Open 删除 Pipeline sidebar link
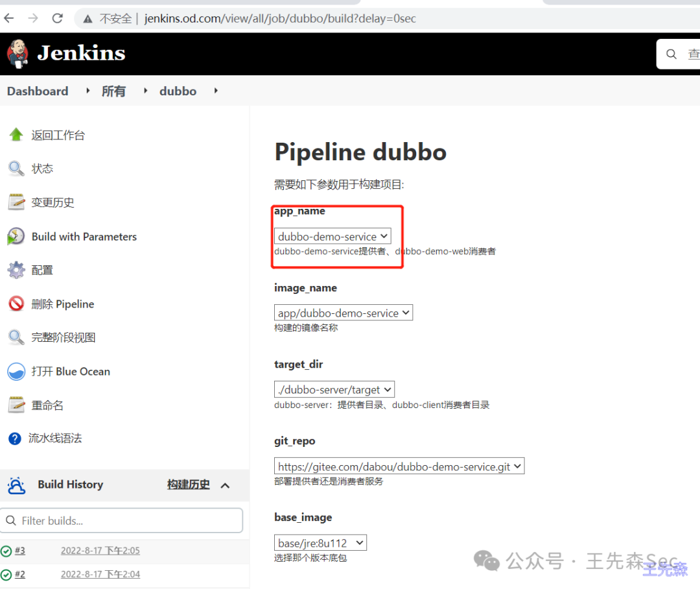 (63, 304)
